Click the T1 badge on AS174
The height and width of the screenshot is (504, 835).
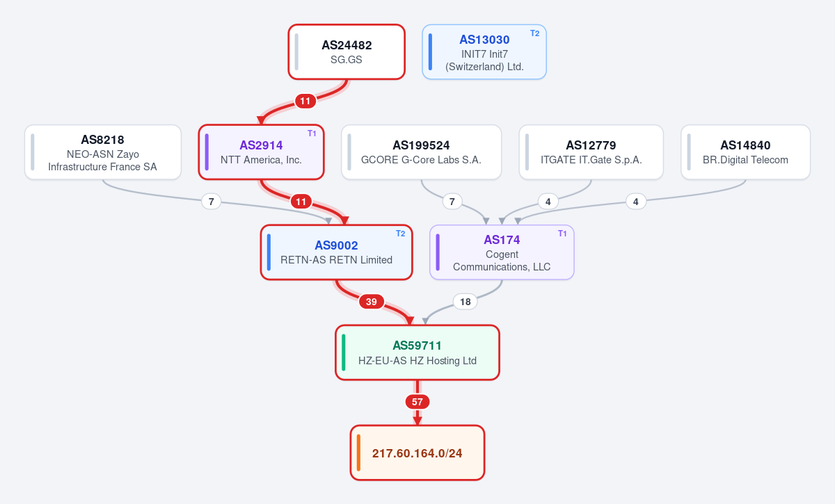coord(562,234)
